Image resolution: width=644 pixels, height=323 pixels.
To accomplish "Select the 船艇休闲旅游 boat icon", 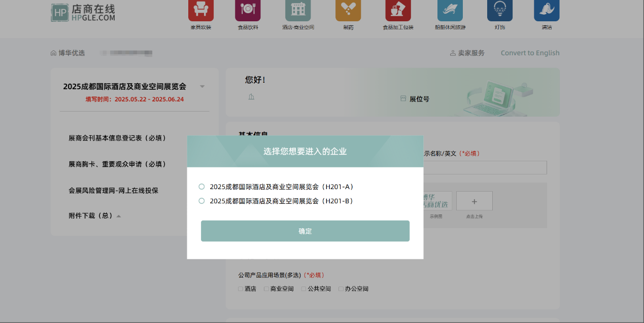I will [x=450, y=10].
